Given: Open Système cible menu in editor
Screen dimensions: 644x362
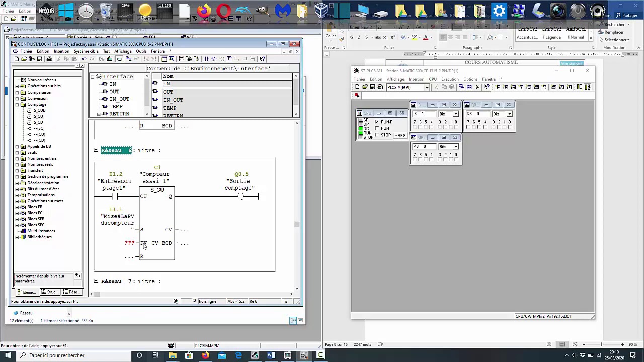Looking at the screenshot, I should pos(86,51).
